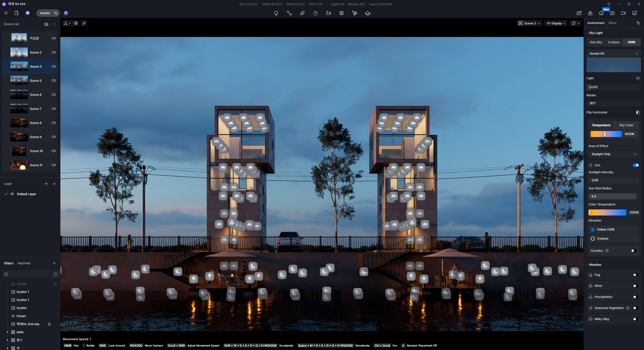The image size is (644, 350).
Task: Click the globe icon in viewport toolbar
Action: (x=76, y=23)
